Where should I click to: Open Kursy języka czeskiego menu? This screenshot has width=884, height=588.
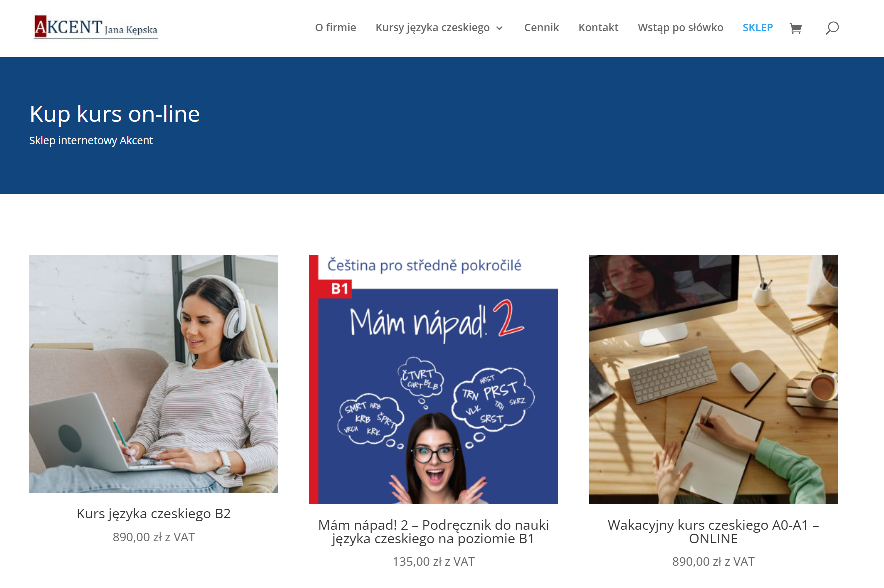(x=433, y=28)
